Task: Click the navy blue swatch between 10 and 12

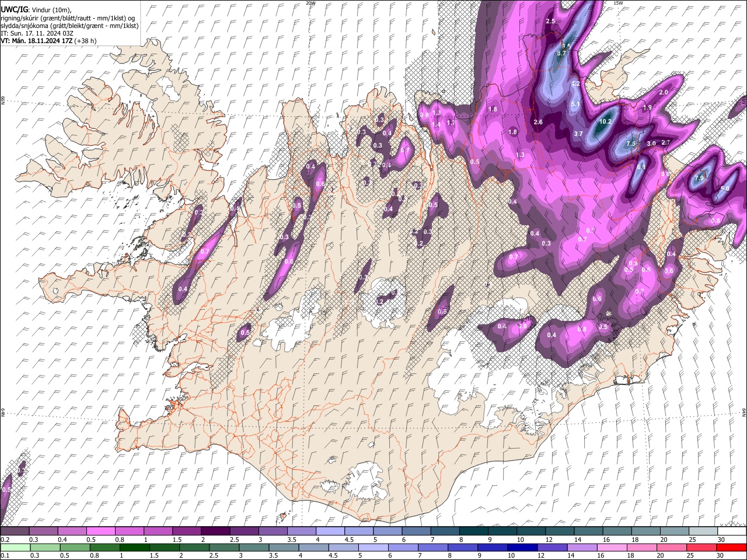Action: click(x=522, y=547)
